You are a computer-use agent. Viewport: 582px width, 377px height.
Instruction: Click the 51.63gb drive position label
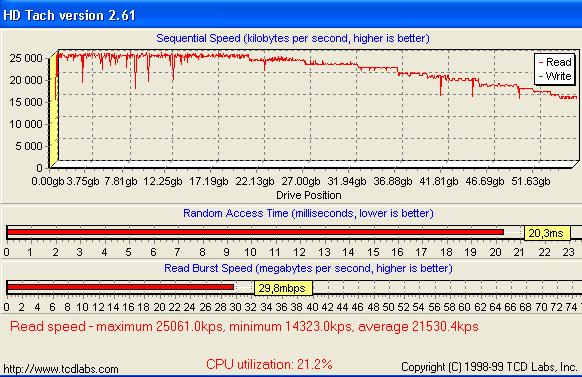[x=531, y=181]
